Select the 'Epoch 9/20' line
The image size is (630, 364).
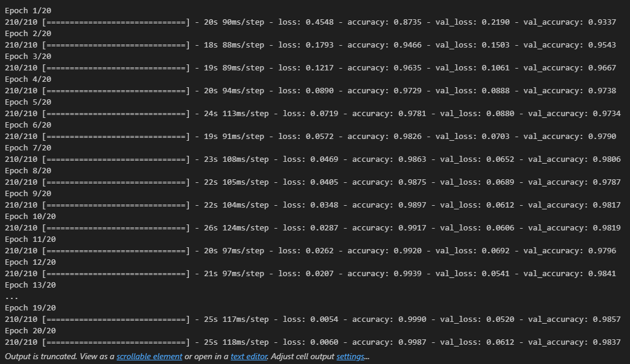coord(28,194)
